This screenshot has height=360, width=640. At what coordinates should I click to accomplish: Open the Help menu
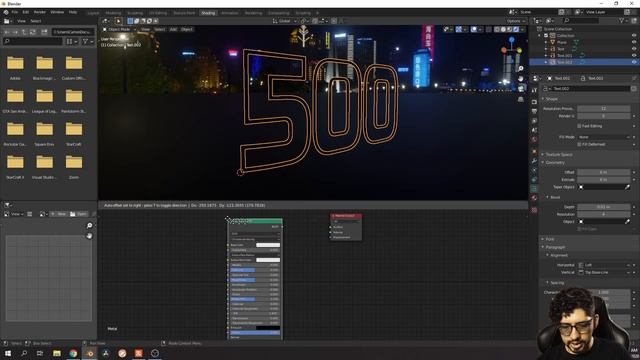point(73,12)
